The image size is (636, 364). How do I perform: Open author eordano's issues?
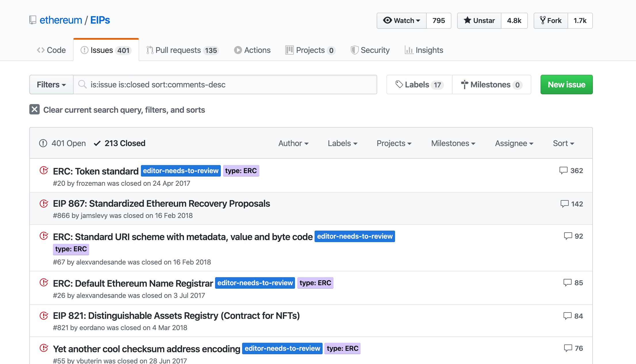pyautogui.click(x=92, y=328)
